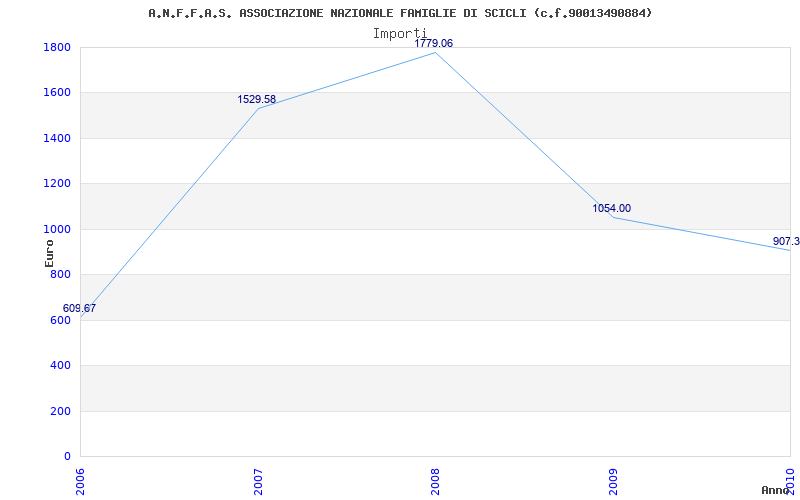
Task: Click the 1200 y-axis tick label
Action: coord(57,184)
